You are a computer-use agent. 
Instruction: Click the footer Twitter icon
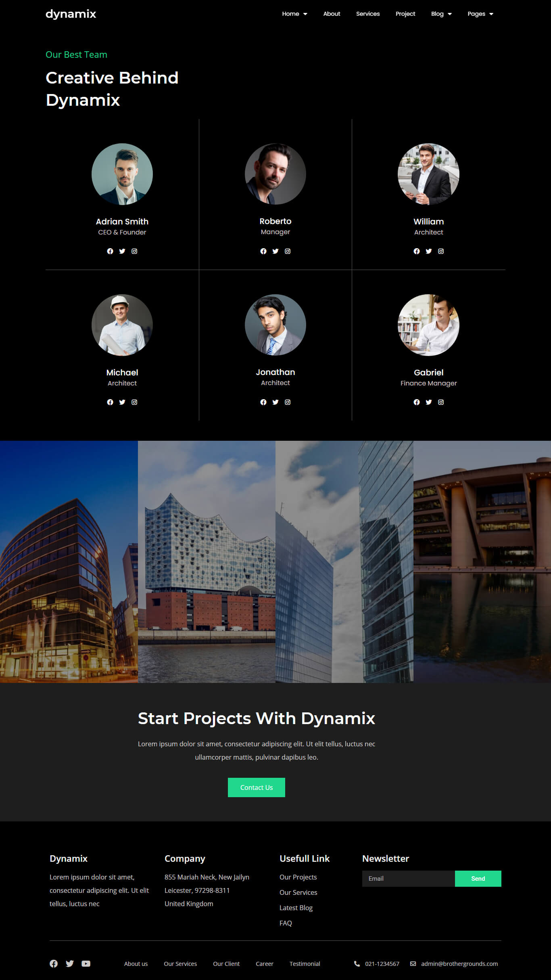click(x=70, y=963)
